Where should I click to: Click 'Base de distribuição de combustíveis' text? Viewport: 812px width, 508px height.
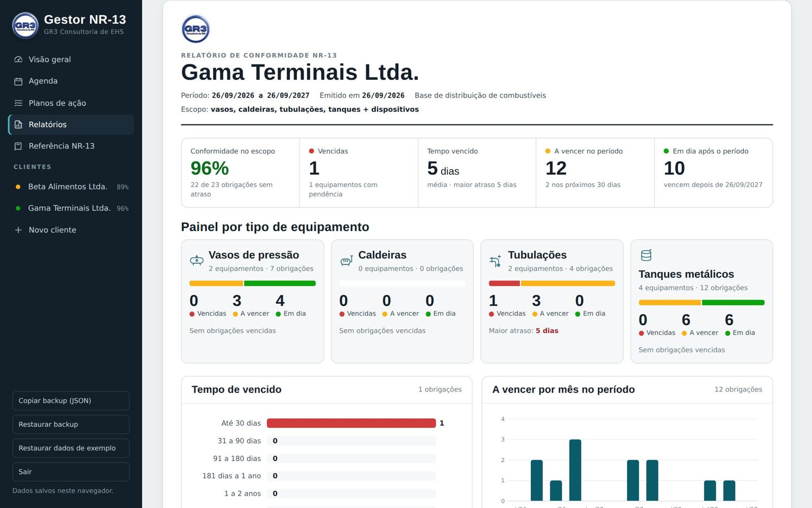(x=480, y=96)
